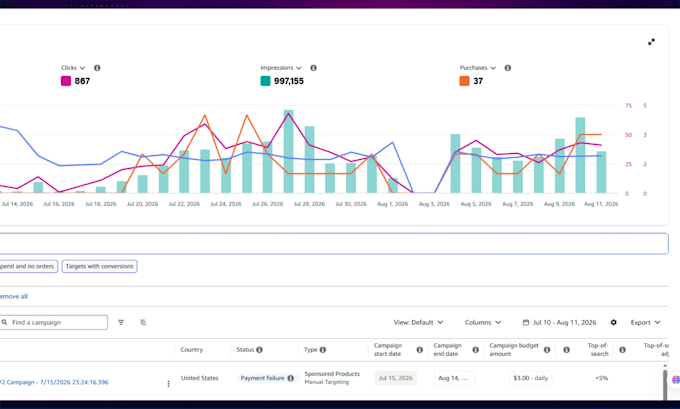
Task: Click Campaign budget amount info icon
Action: (547, 350)
